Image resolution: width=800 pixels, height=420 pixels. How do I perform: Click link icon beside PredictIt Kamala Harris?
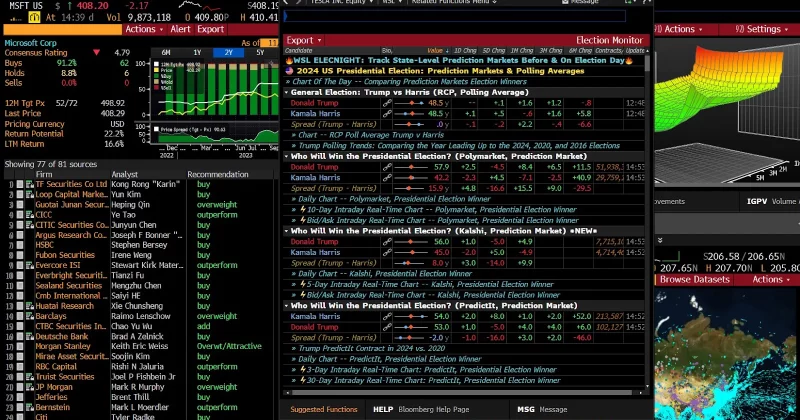(387, 316)
